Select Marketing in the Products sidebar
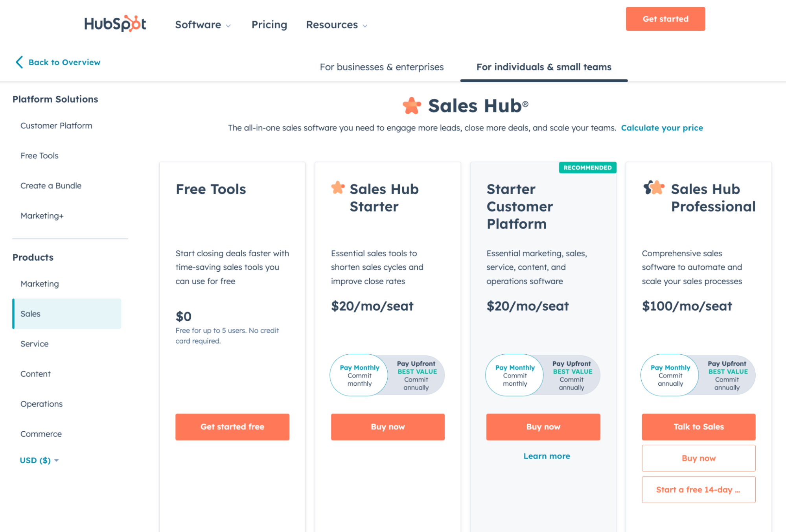Screen dimensions: 786x532 click(x=40, y=284)
